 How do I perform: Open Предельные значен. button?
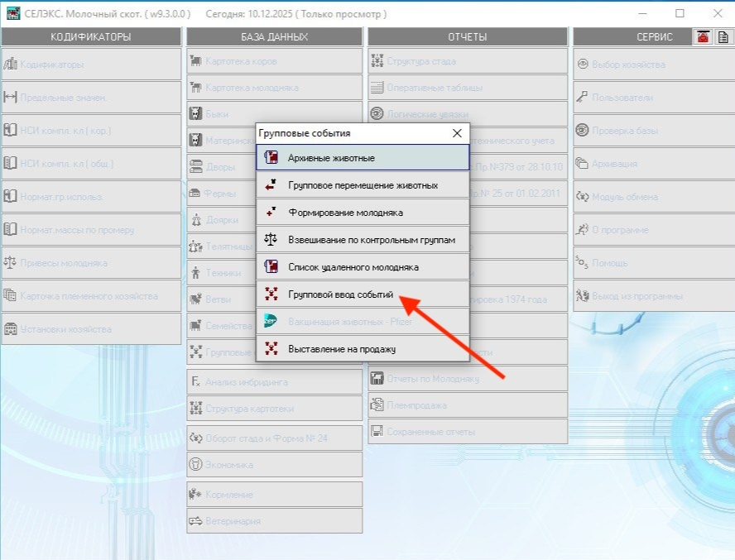(x=91, y=98)
